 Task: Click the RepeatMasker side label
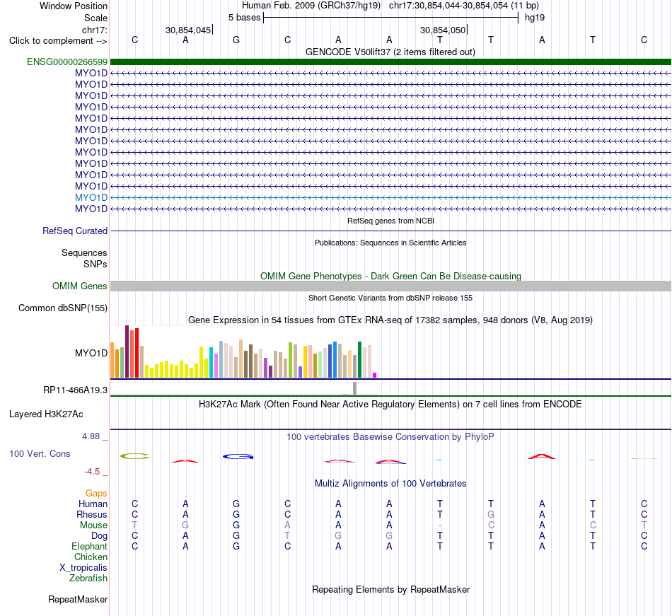(78, 600)
